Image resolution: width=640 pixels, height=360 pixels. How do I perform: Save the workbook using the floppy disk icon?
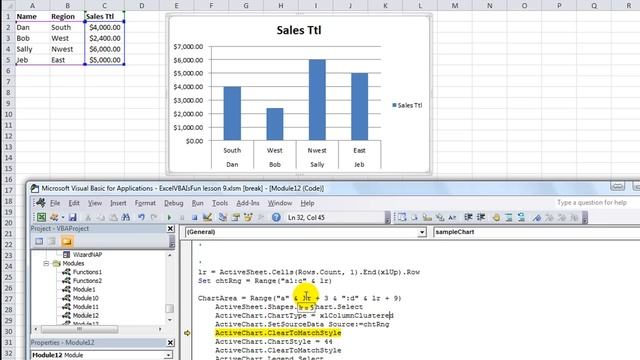[x=73, y=218]
